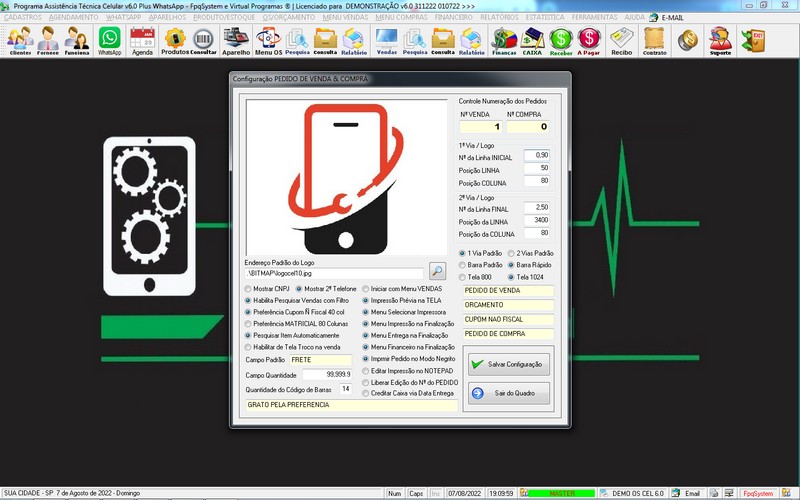Enable Habilitar de Tela Troco na venda
Image resolution: width=800 pixels, height=500 pixels.
point(293,347)
